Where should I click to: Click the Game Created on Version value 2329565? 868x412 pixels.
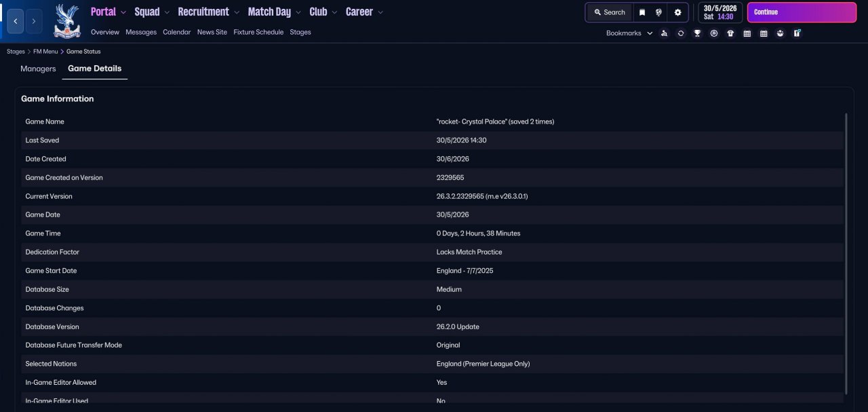click(x=450, y=178)
